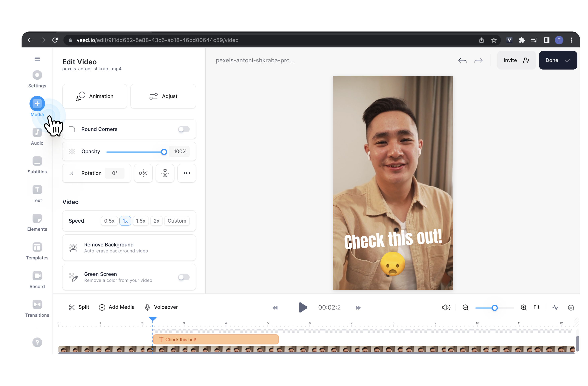
Task: Zoom out the timeline
Action: [466, 307]
